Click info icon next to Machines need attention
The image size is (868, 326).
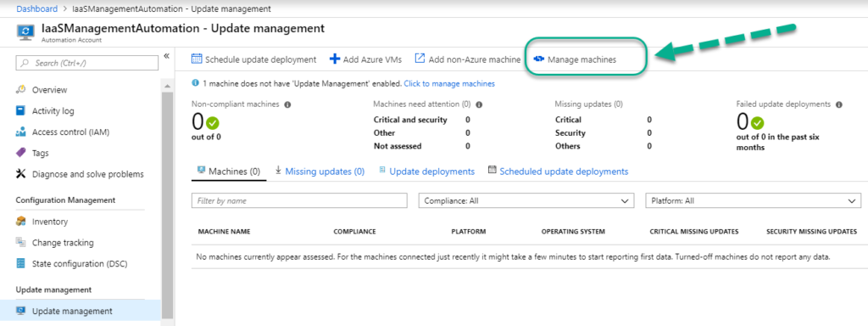480,104
